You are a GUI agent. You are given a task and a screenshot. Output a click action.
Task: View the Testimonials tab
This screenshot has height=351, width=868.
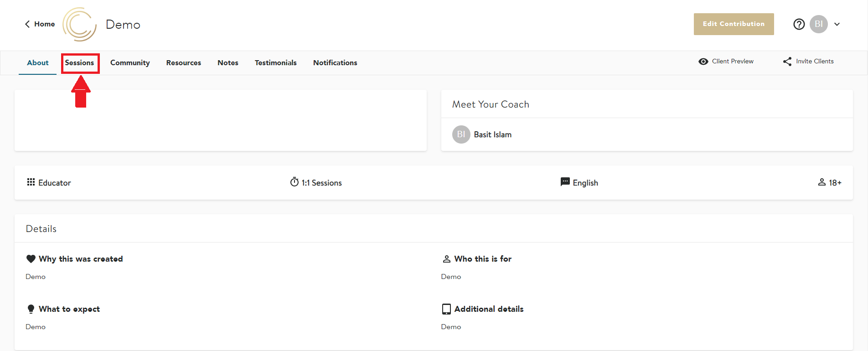[275, 63]
